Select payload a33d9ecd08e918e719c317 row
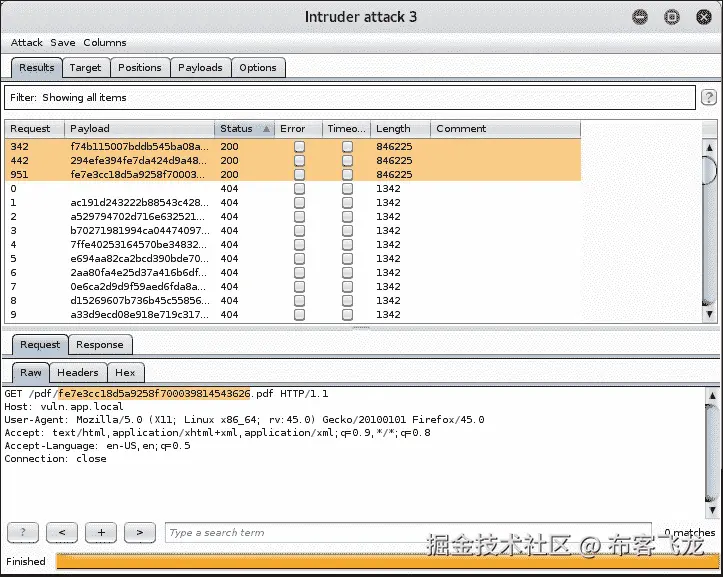 pyautogui.click(x=293, y=315)
